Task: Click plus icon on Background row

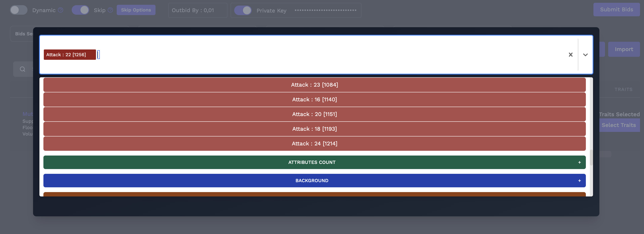Action: click(579, 181)
